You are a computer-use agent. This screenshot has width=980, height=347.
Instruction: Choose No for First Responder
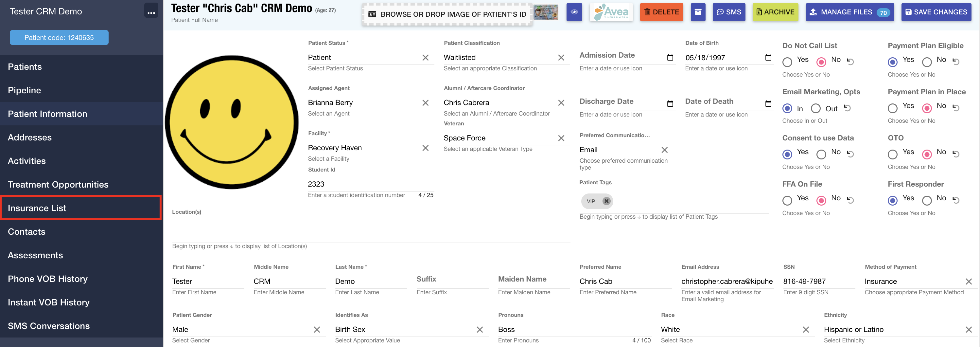point(927,200)
